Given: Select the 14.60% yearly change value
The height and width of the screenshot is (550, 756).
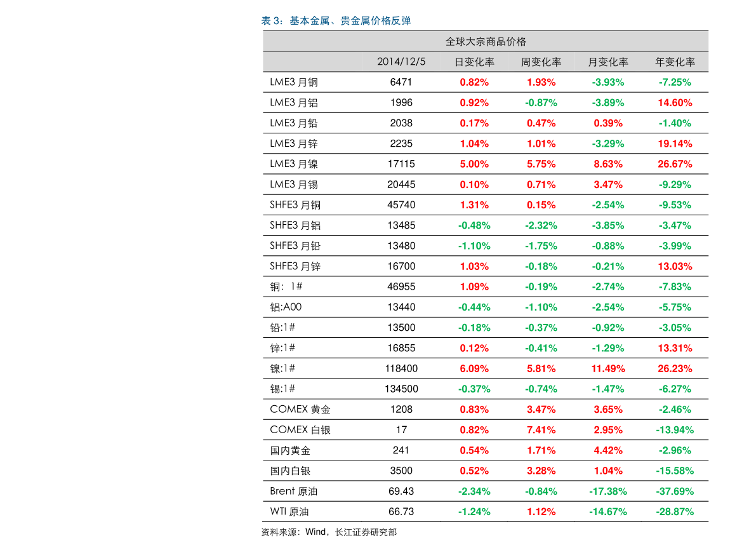Looking at the screenshot, I should click(675, 102).
